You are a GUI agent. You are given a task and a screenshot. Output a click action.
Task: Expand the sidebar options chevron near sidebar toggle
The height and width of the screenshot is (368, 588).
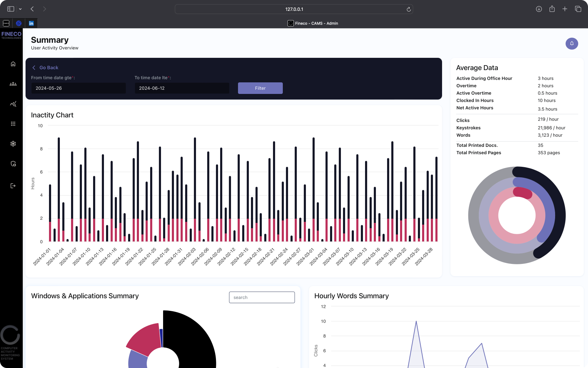(x=20, y=9)
